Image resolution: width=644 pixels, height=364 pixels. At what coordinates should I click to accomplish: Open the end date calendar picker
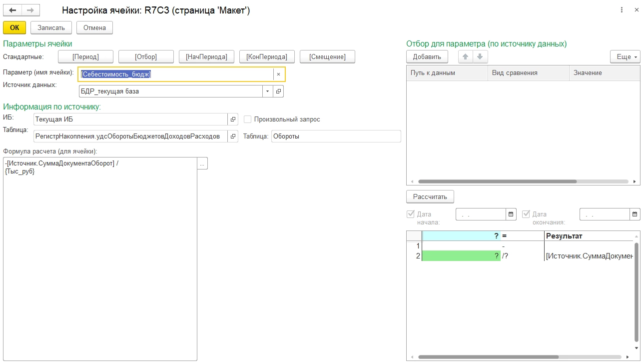pyautogui.click(x=635, y=214)
